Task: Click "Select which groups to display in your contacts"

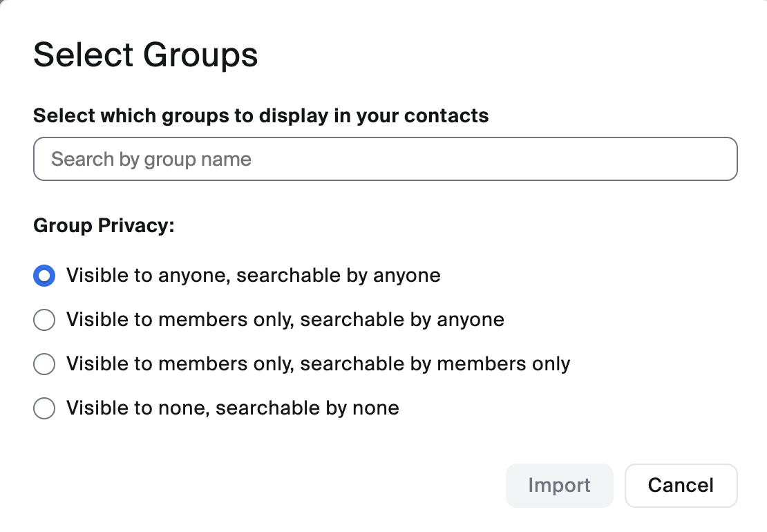Action: pos(261,115)
